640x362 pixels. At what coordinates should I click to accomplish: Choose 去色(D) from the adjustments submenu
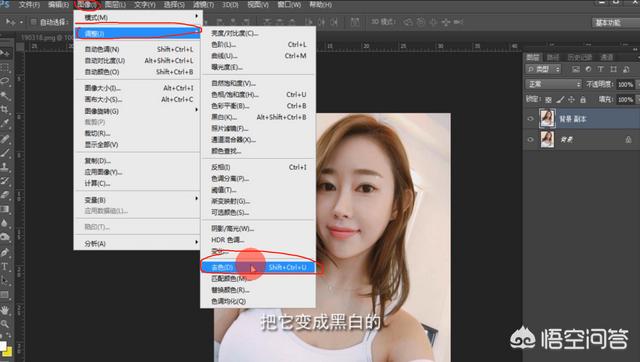(x=258, y=267)
